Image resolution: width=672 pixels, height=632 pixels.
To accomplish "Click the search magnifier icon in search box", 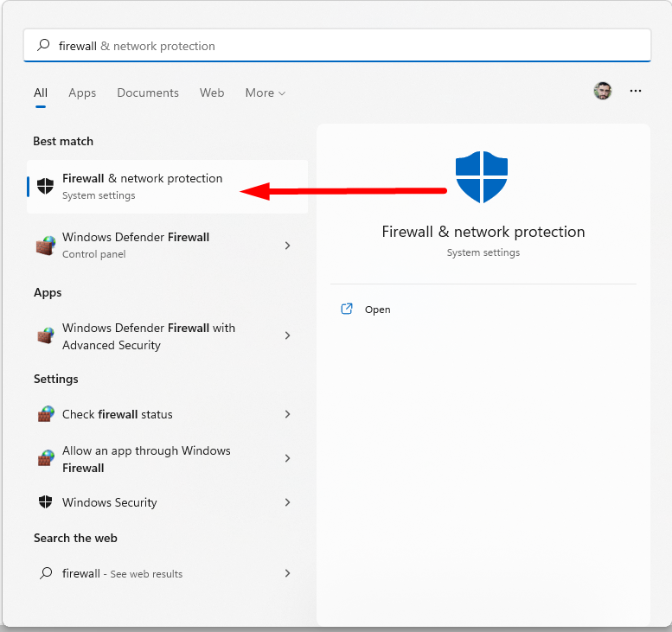I will 43,45.
